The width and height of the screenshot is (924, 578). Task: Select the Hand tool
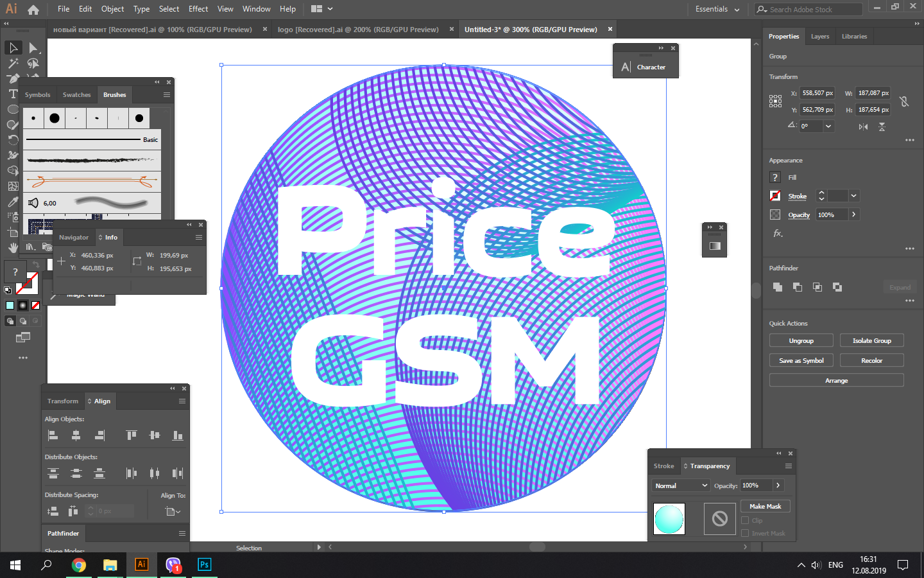pos(13,248)
